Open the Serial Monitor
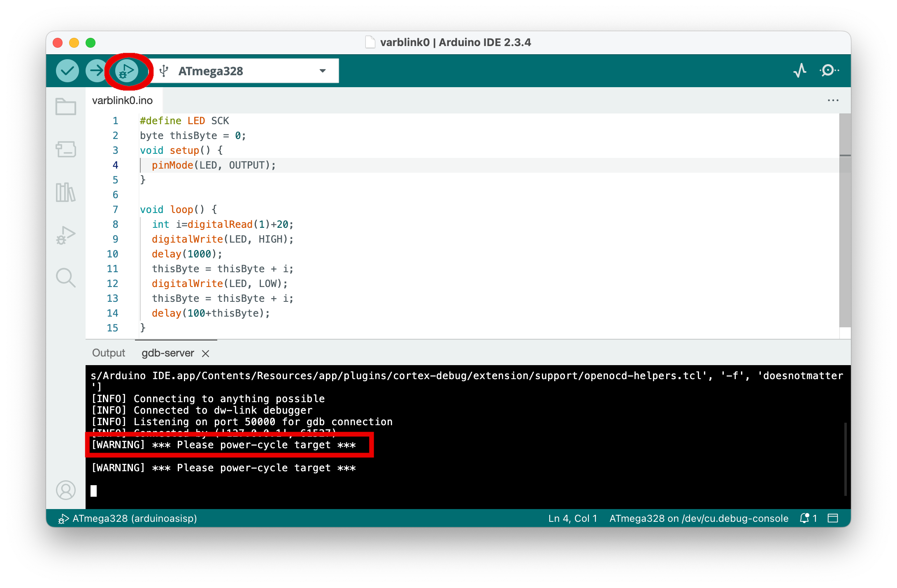 [829, 71]
